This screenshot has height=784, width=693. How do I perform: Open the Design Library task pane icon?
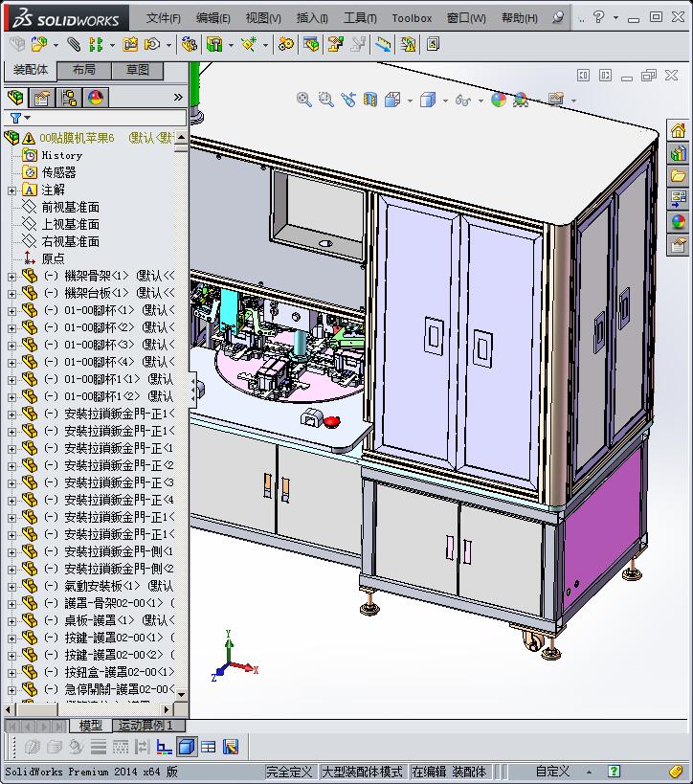(x=678, y=153)
